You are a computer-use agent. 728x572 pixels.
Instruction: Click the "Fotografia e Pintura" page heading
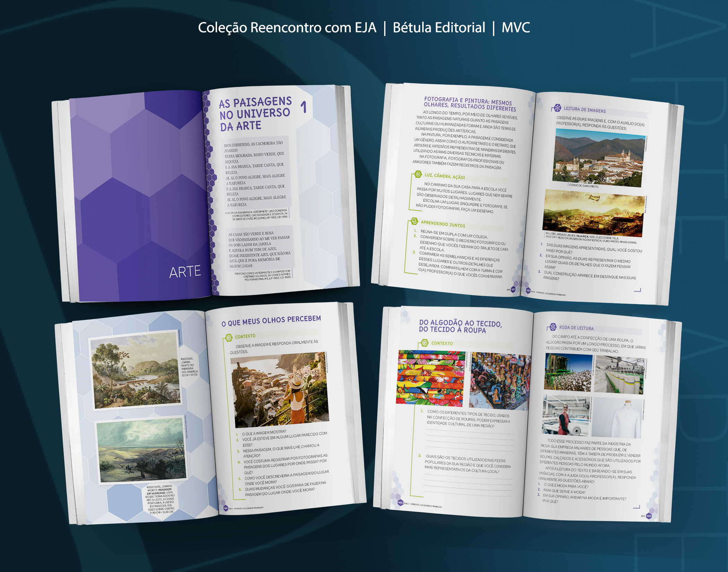tap(470, 104)
